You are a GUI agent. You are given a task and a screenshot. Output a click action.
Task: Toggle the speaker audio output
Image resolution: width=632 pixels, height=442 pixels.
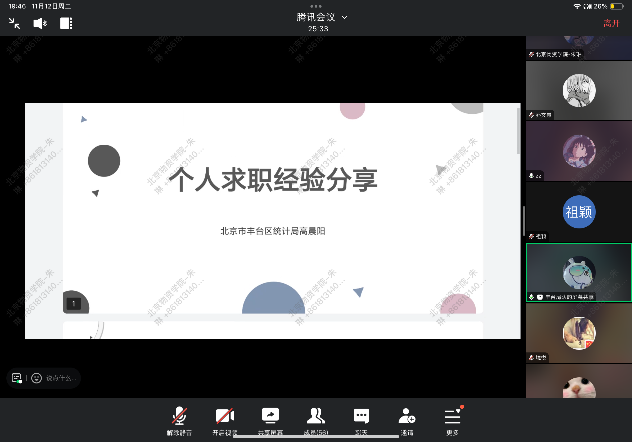(41, 23)
